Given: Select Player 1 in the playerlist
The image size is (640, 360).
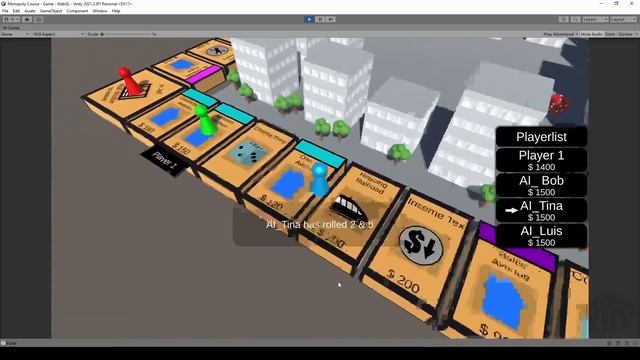Looking at the screenshot, I should click(541, 160).
